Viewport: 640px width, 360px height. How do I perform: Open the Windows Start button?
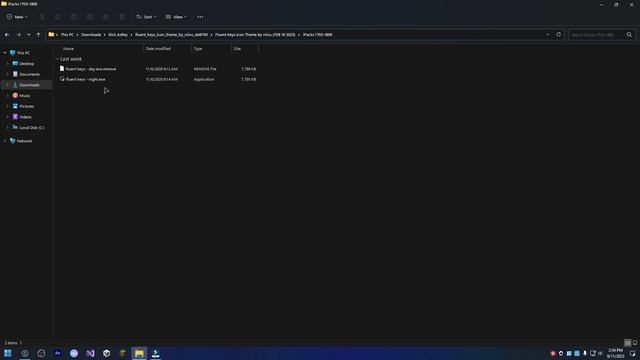[x=8, y=353]
